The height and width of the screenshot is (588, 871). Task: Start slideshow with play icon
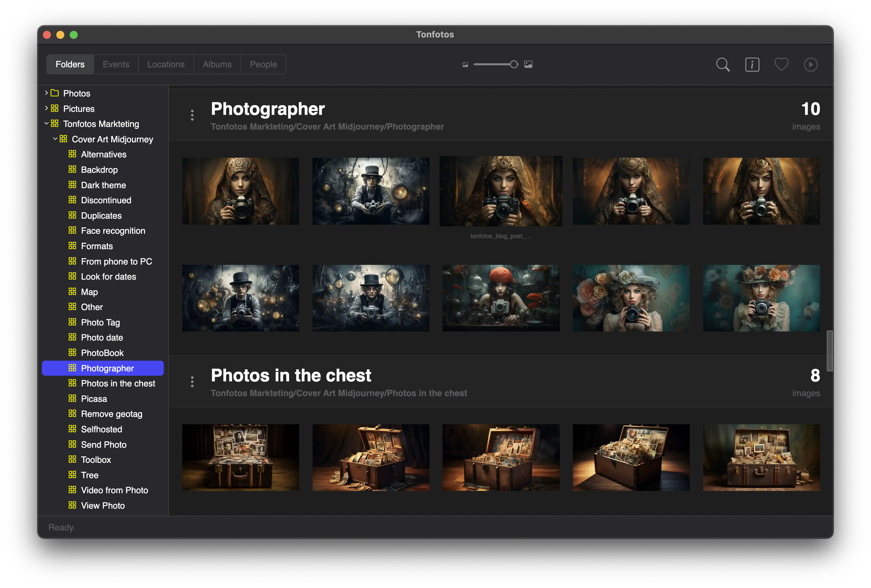click(810, 64)
